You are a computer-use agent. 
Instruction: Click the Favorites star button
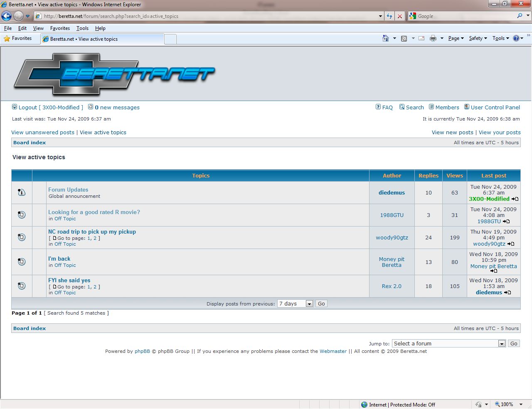pyautogui.click(x=18, y=38)
